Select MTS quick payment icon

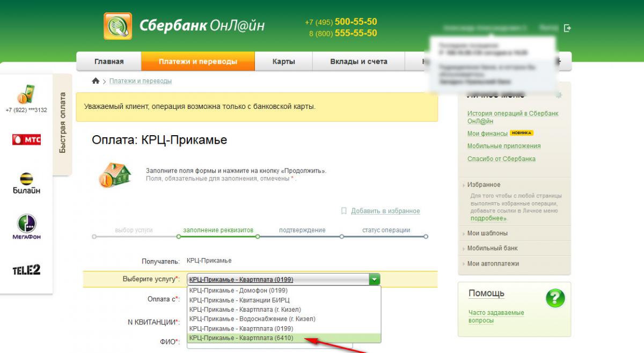point(26,140)
